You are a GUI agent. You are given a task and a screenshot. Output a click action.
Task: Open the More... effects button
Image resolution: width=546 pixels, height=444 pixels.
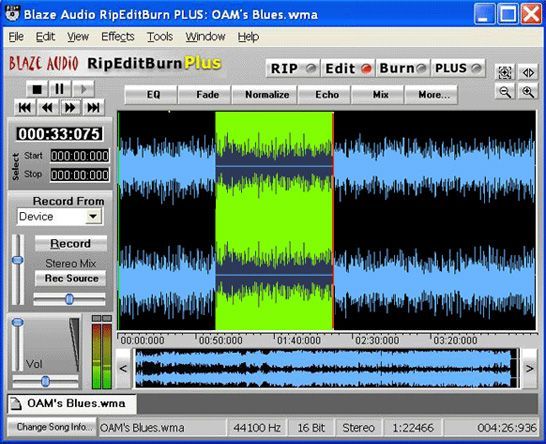point(431,94)
